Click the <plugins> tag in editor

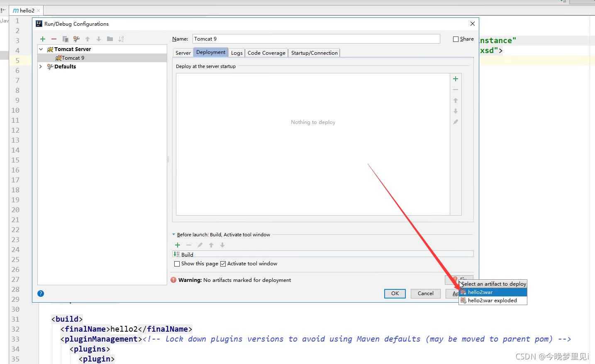click(x=90, y=349)
